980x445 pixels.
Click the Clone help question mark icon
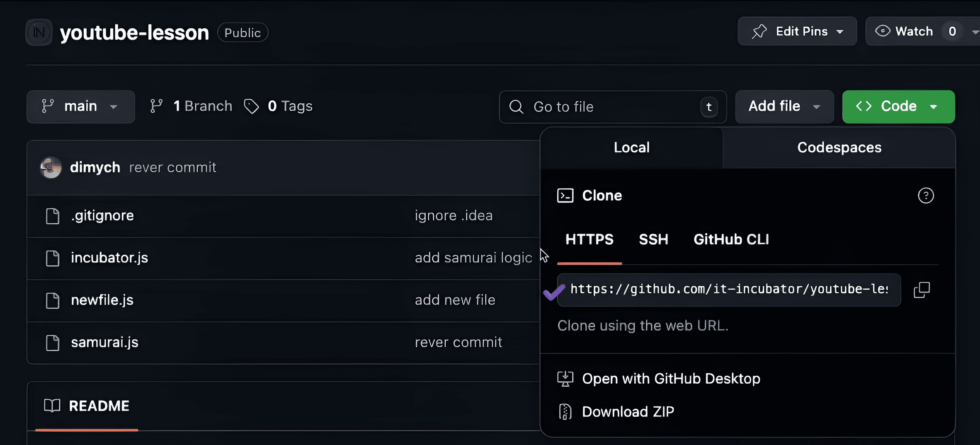point(925,196)
